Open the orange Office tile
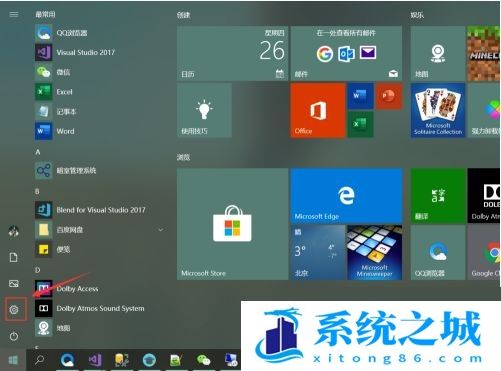This screenshot has height=371, width=501. (318, 110)
